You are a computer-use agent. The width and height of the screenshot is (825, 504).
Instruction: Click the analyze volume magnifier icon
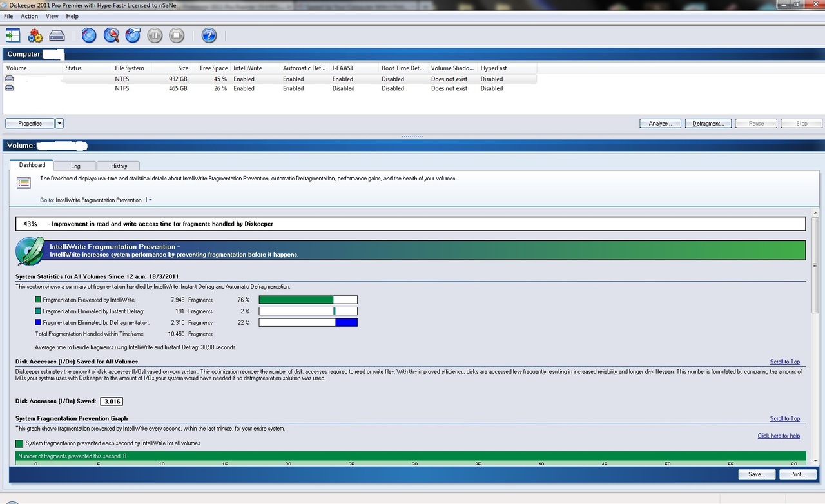tap(112, 35)
